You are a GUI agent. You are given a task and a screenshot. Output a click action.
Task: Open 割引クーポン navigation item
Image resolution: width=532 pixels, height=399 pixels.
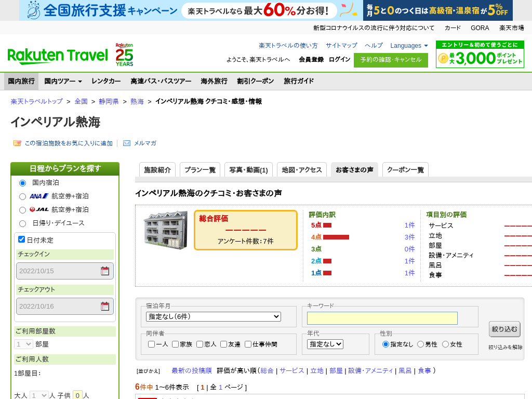point(256,81)
